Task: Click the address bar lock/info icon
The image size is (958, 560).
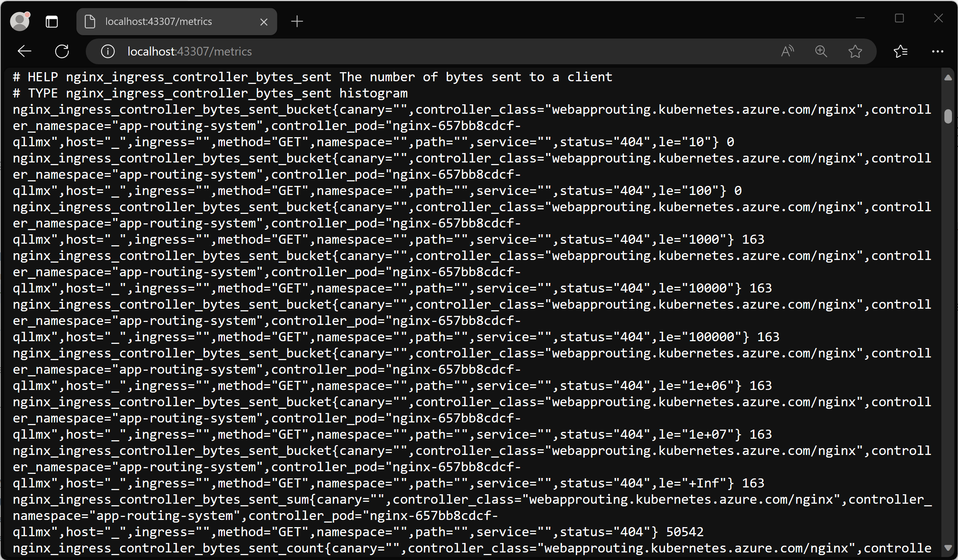Action: tap(109, 52)
